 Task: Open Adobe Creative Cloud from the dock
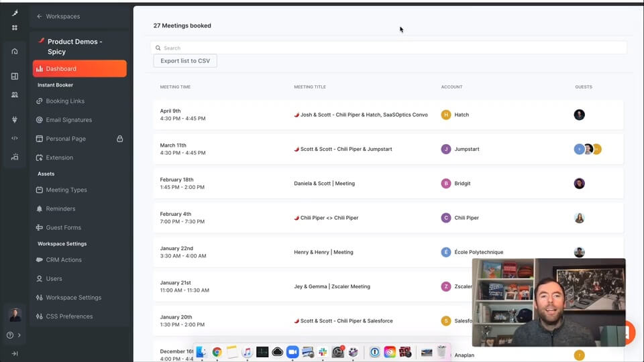point(390,352)
